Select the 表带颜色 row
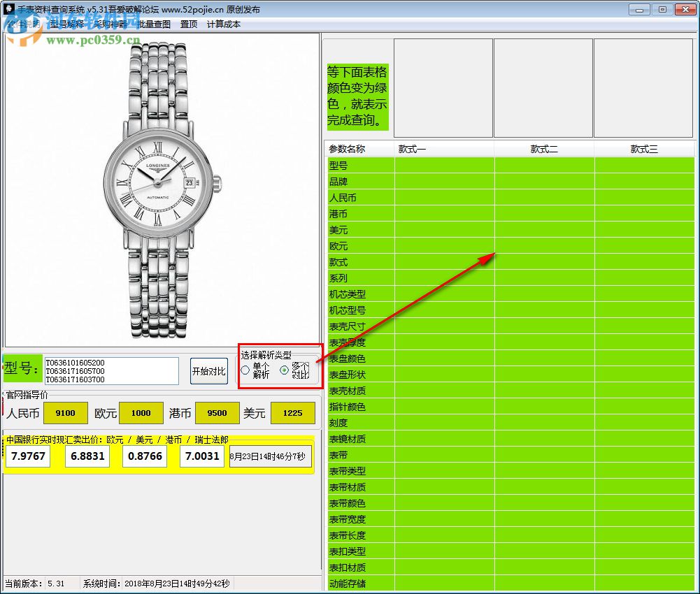700x594 pixels. coord(511,503)
